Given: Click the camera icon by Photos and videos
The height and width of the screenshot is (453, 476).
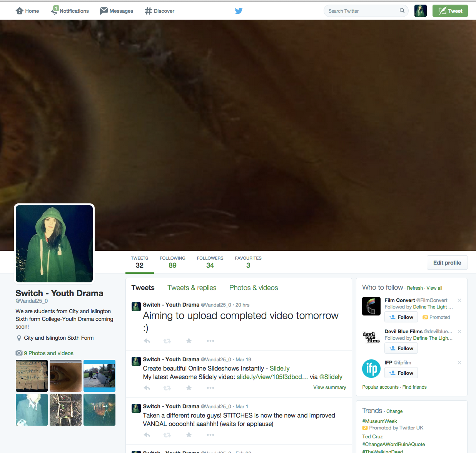Looking at the screenshot, I should 19,353.
